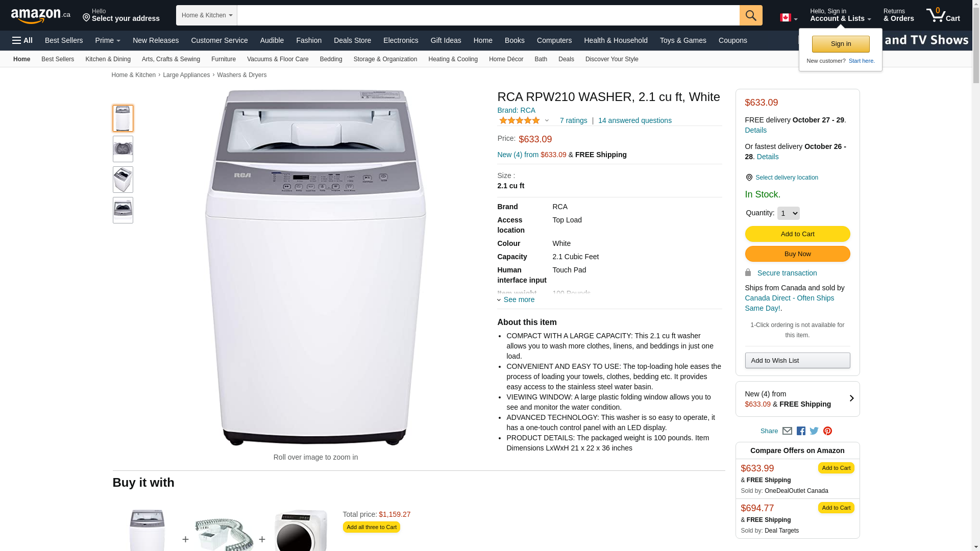The image size is (980, 551).
Task: Share on Pinterest icon
Action: tap(827, 431)
